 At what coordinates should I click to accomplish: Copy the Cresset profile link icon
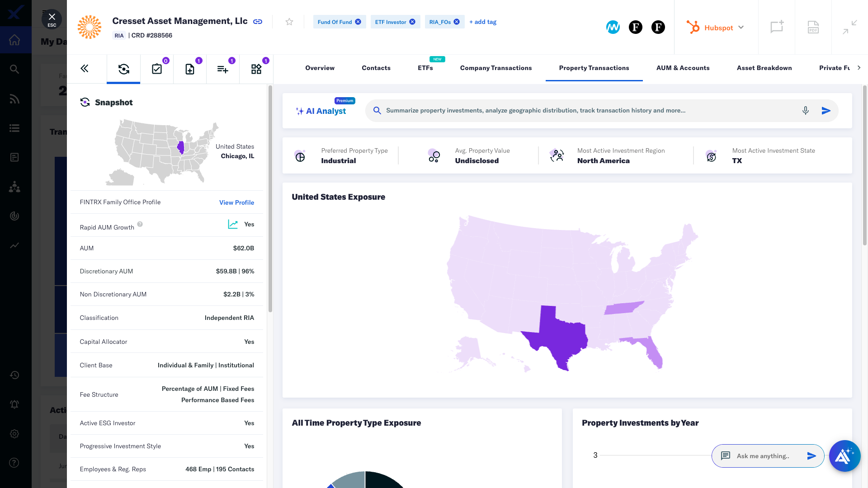point(258,22)
